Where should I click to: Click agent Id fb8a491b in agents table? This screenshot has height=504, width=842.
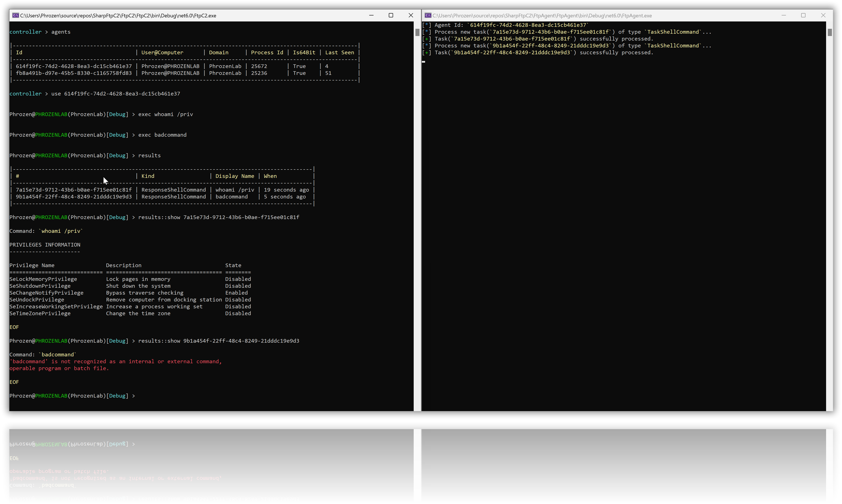73,73
